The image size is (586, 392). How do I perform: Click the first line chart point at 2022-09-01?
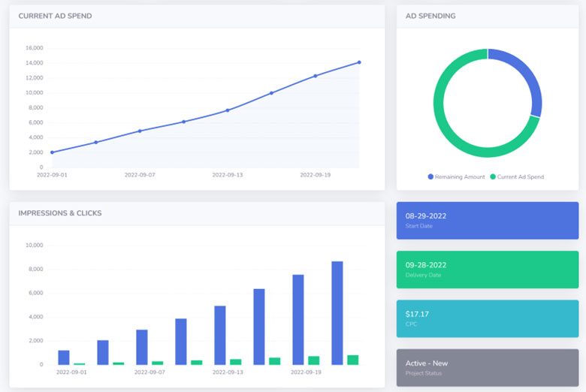(x=52, y=152)
